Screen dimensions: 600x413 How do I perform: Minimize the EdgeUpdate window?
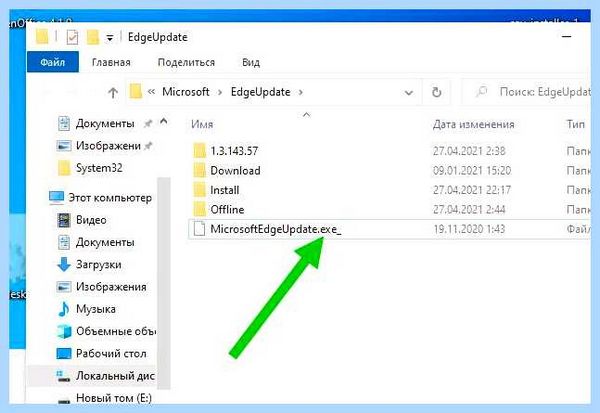(567, 37)
